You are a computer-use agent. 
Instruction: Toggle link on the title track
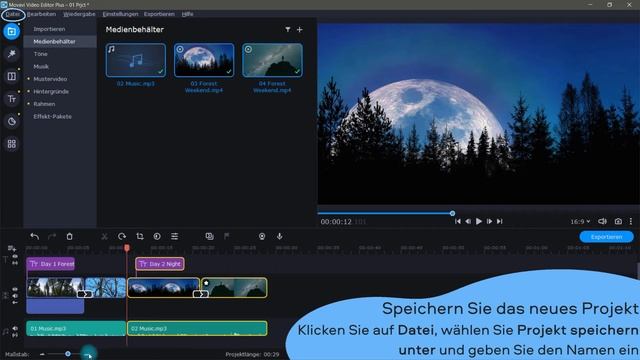[15, 263]
